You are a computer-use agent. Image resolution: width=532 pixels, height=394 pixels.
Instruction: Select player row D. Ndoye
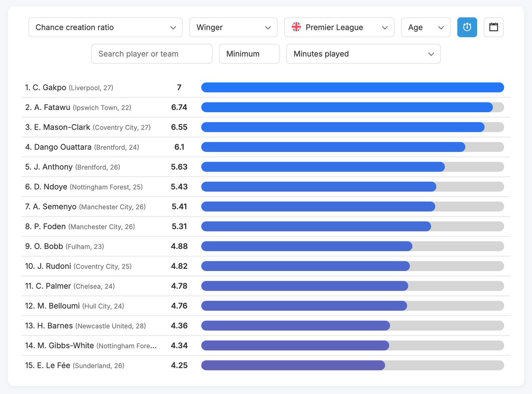(x=266, y=187)
